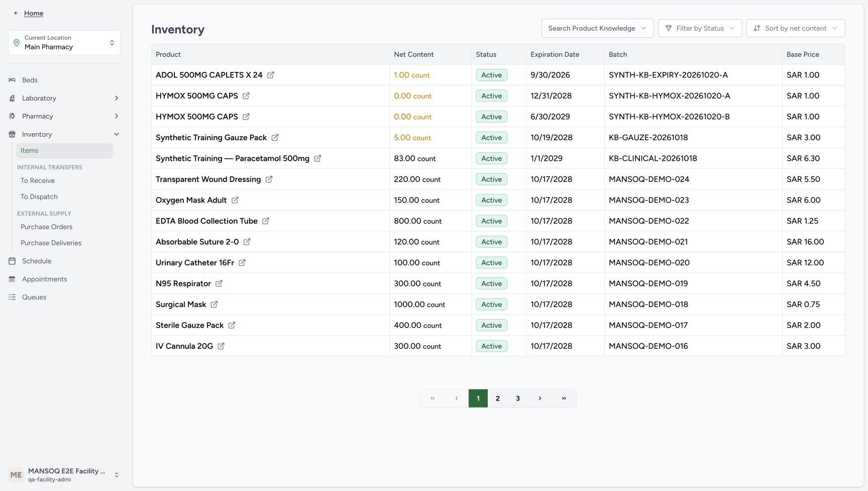868x491 pixels.
Task: Open the Filter by Status dropdown
Action: click(700, 28)
